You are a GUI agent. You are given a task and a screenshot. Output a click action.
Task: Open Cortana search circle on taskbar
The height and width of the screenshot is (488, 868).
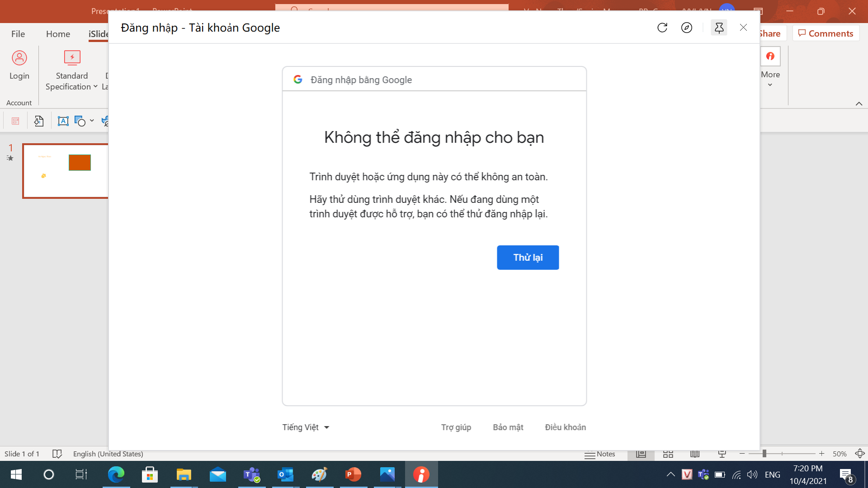[x=48, y=474]
